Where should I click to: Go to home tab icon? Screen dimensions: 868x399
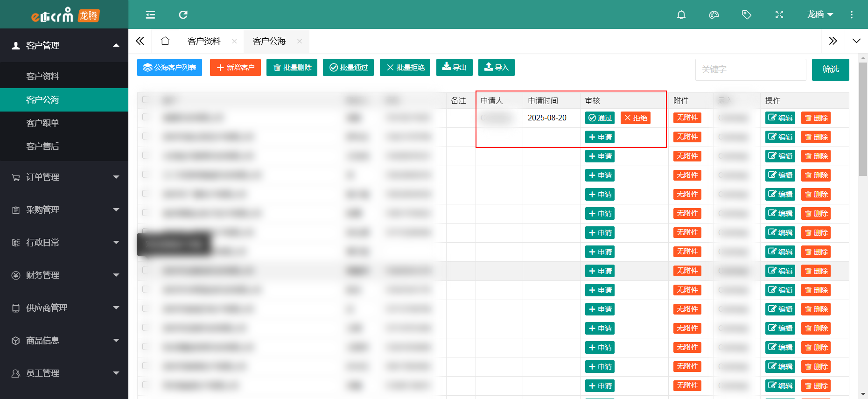tap(165, 41)
